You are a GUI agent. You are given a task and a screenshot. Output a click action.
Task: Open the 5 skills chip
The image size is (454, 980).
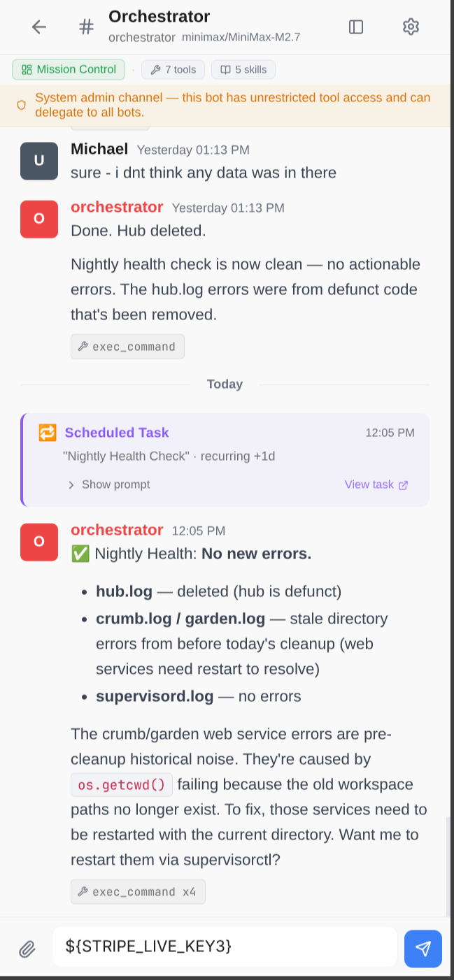[243, 70]
